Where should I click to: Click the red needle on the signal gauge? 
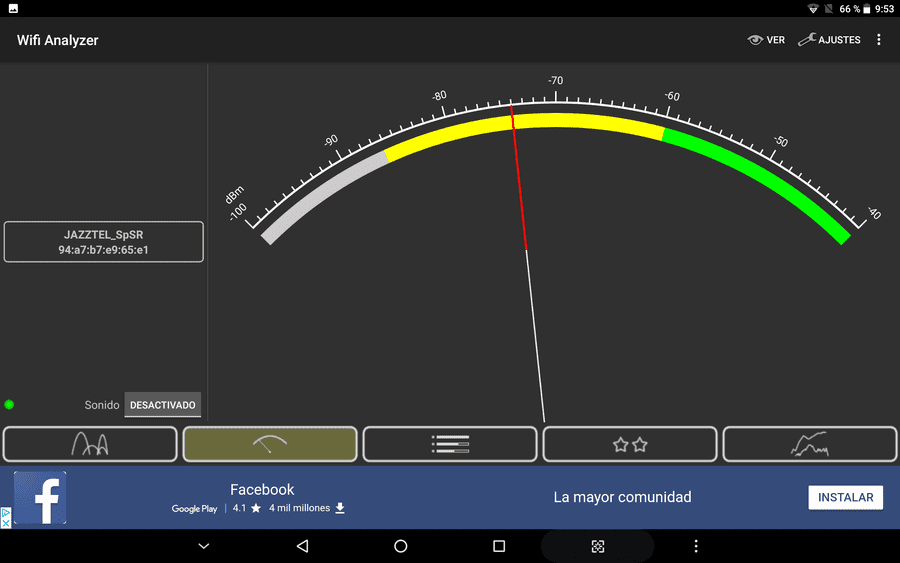(519, 178)
